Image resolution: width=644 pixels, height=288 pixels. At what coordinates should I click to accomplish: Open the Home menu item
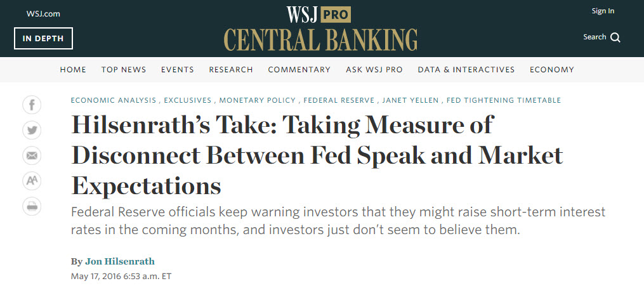click(73, 70)
